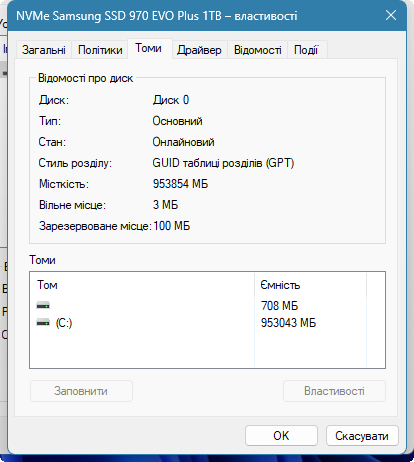Screen dimensions: 414x462
Task: Select the Томи tab
Action: pos(149,49)
